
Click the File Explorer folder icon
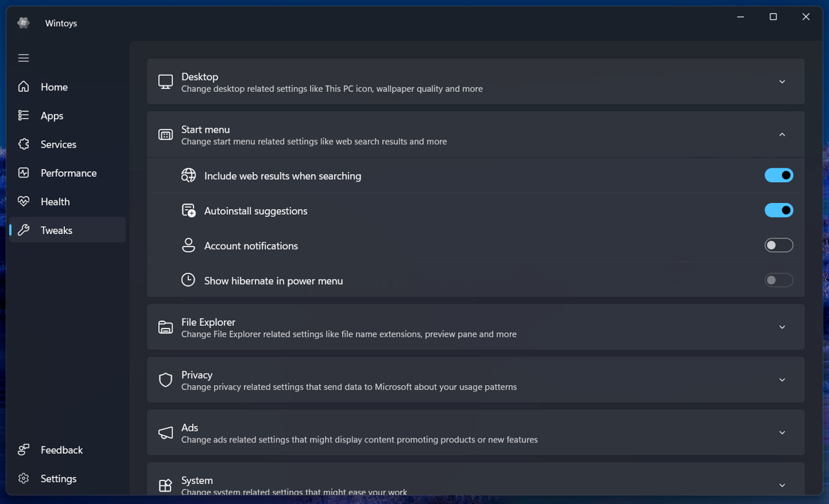(x=165, y=327)
